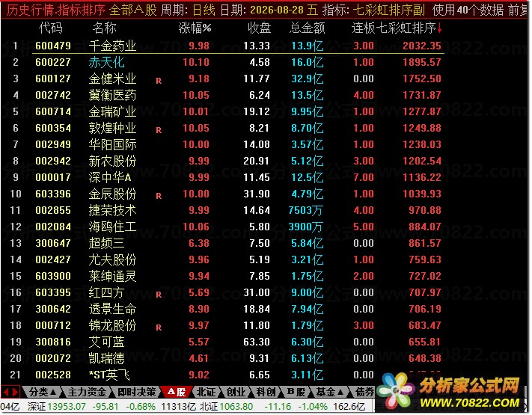Click the 收盘 price 63.30
Image resolution: width=532 pixels, height=415 pixels.
point(257,342)
